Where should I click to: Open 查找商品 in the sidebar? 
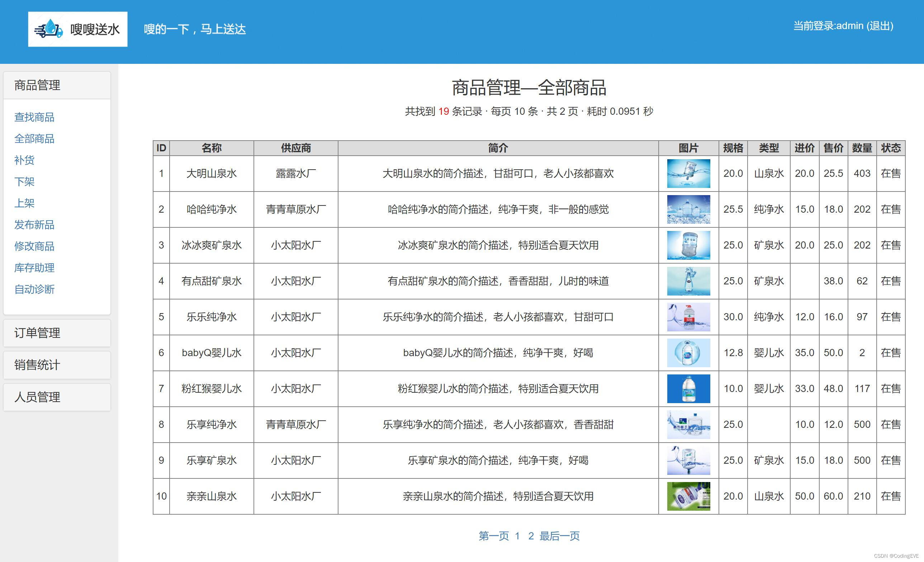tap(34, 117)
